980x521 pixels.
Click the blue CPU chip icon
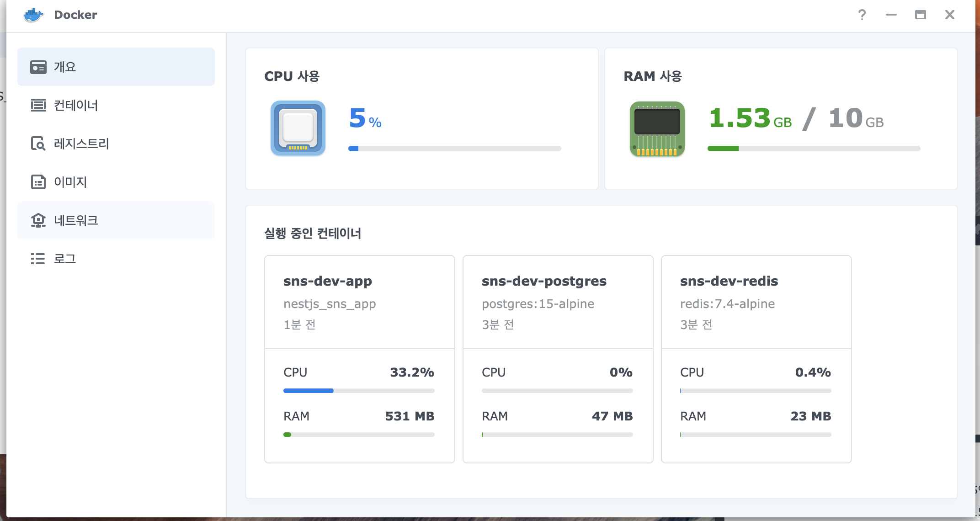tap(298, 128)
